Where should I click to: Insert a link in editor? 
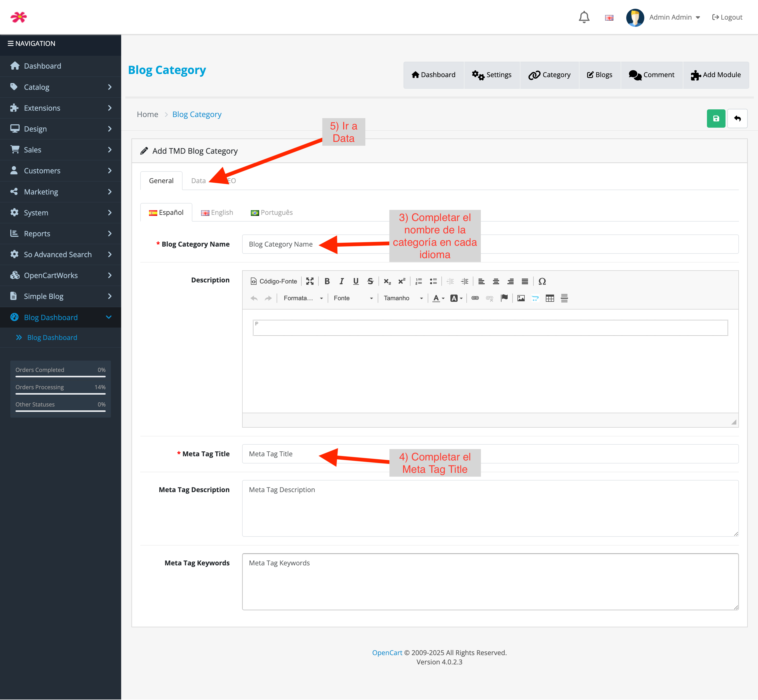[475, 298]
